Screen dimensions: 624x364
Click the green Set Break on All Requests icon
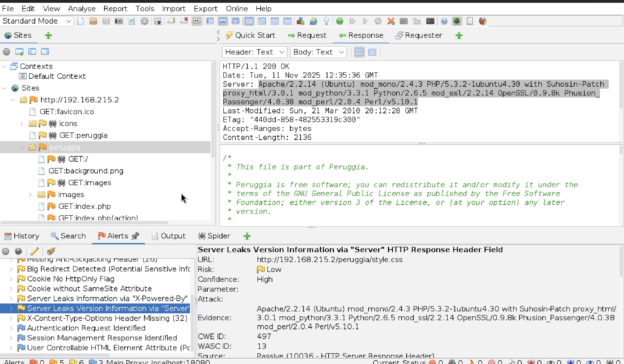pyautogui.click(x=339, y=21)
